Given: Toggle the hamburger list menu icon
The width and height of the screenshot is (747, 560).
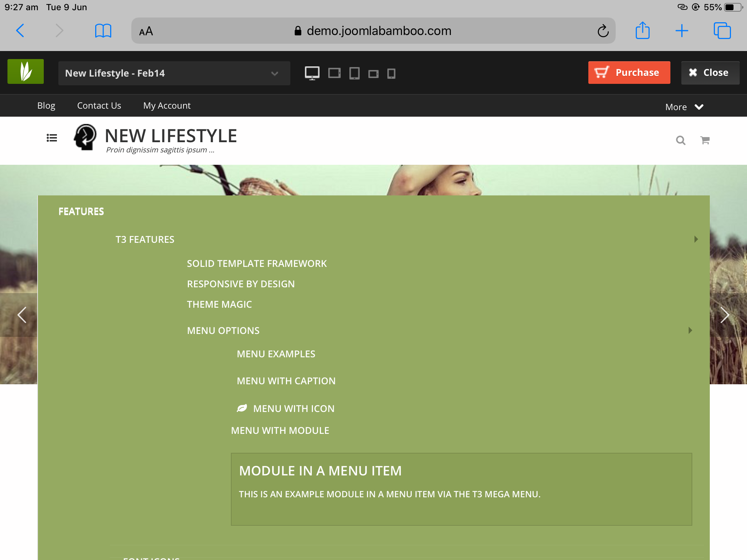Looking at the screenshot, I should [x=52, y=138].
